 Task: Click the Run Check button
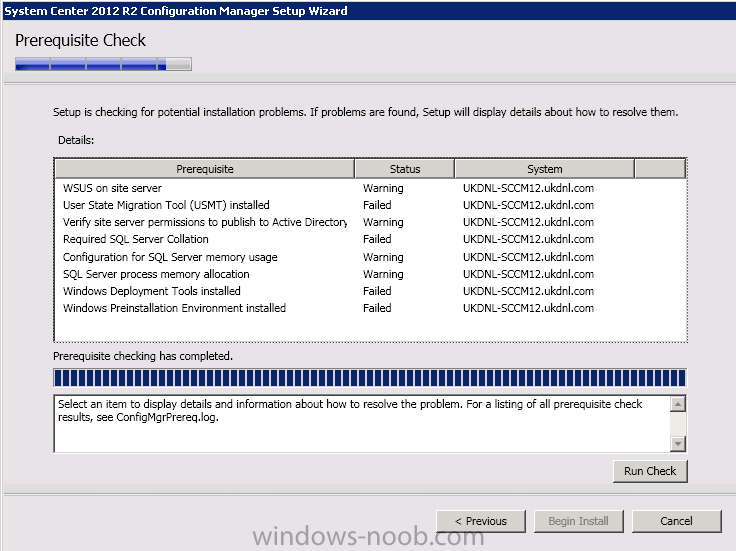[x=650, y=471]
